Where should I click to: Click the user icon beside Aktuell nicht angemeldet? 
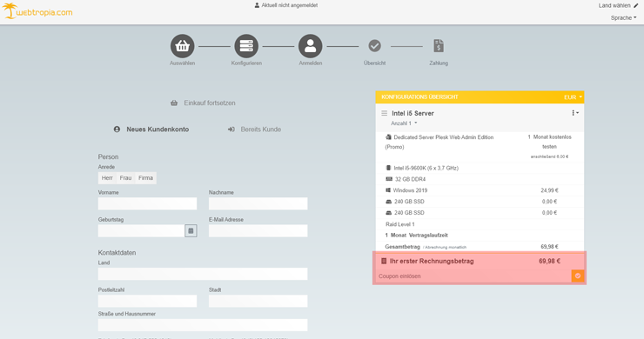point(257,5)
